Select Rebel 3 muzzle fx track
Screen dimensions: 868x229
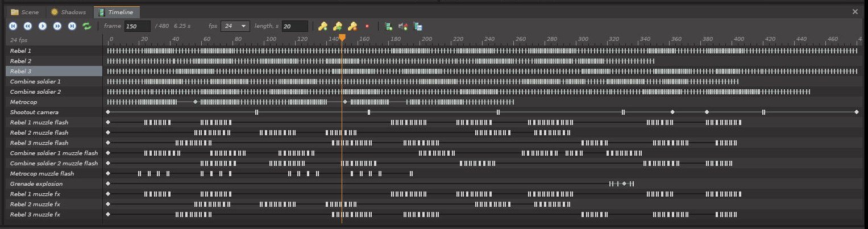(54, 215)
